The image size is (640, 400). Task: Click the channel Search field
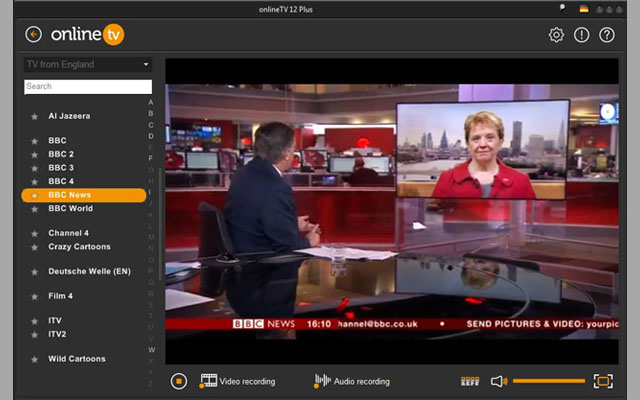tap(88, 87)
